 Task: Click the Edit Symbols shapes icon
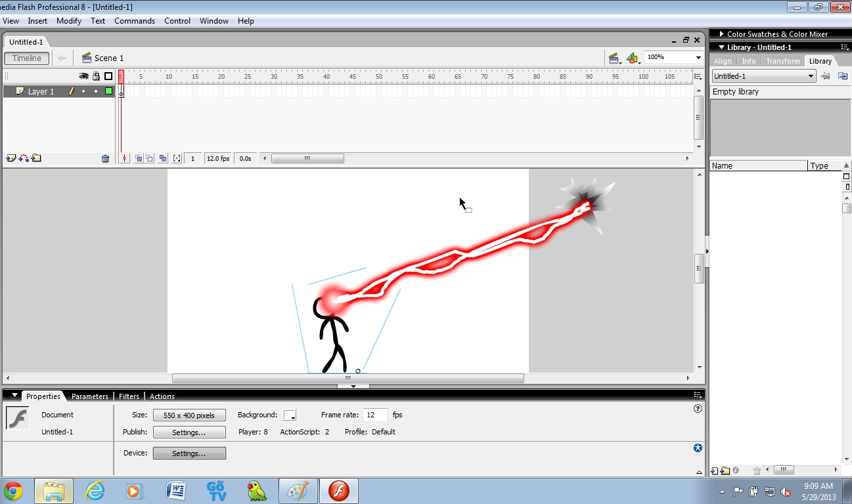point(632,58)
